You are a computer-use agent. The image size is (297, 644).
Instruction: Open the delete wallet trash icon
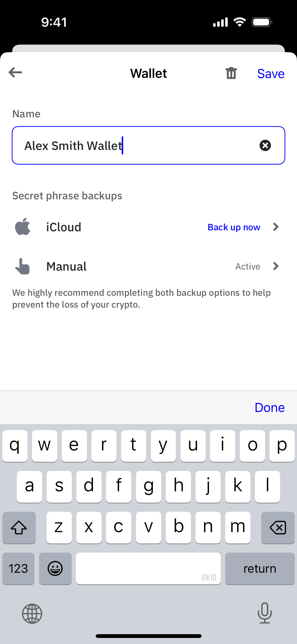(231, 73)
